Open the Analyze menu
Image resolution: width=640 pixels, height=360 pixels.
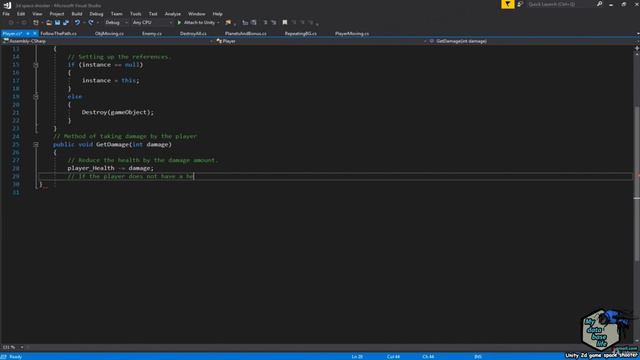coord(173,14)
